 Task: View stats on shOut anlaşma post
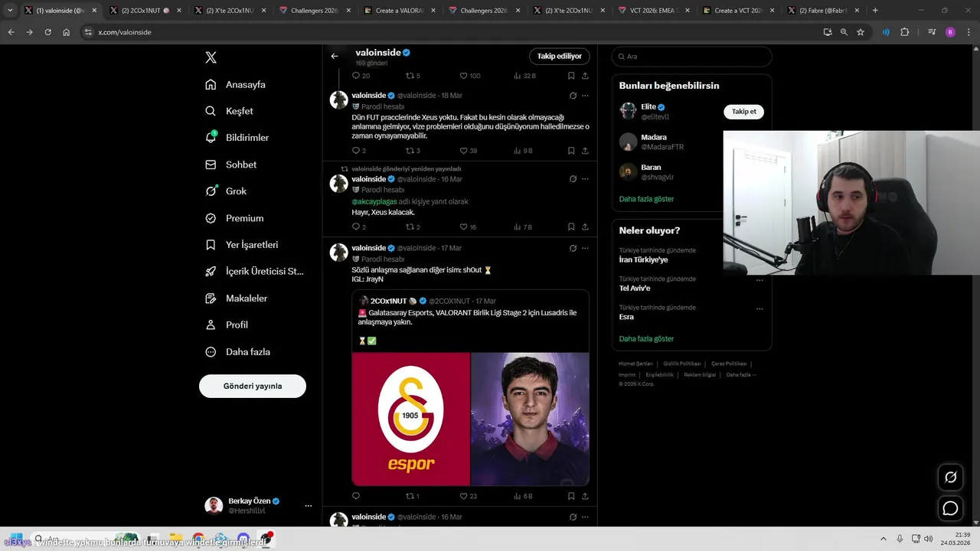(x=523, y=496)
